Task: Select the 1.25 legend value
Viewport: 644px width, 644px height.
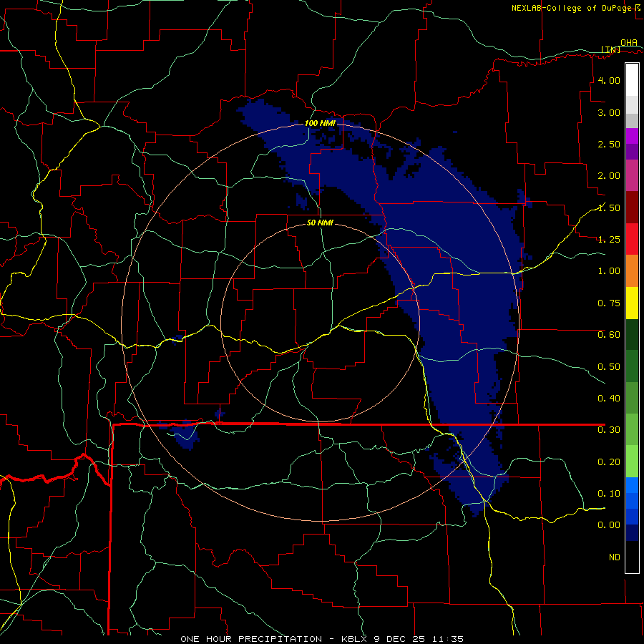Action: [x=609, y=240]
